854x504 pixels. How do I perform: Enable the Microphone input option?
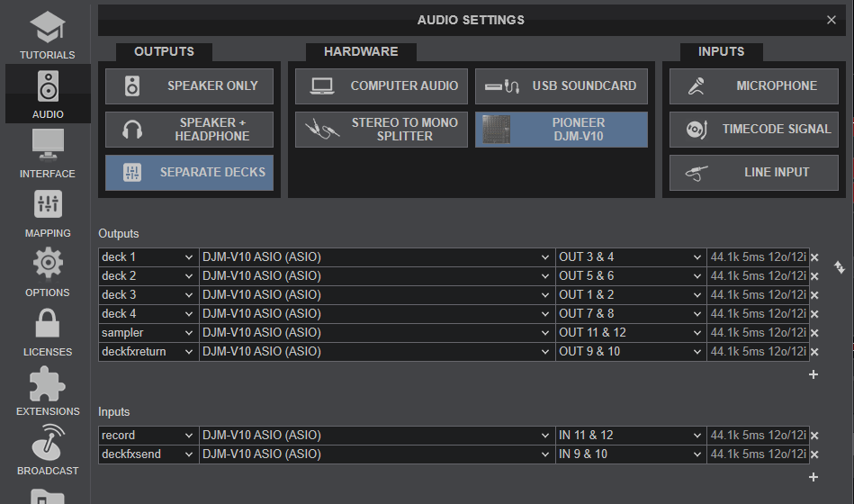pyautogui.click(x=754, y=86)
